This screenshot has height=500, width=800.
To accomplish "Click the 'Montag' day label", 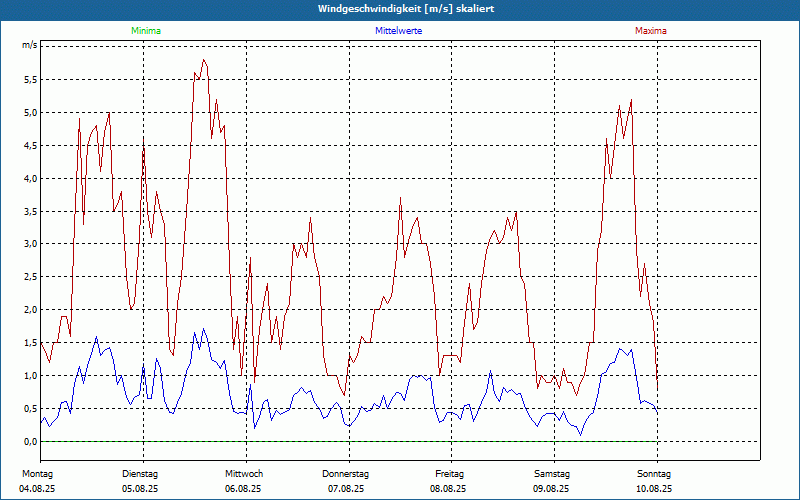I will 37,474.
